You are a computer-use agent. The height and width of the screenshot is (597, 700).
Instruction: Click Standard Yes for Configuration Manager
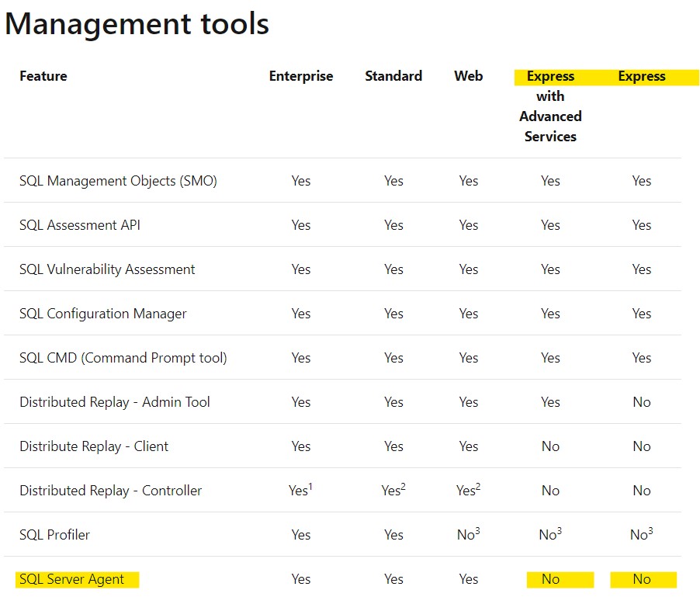(393, 314)
